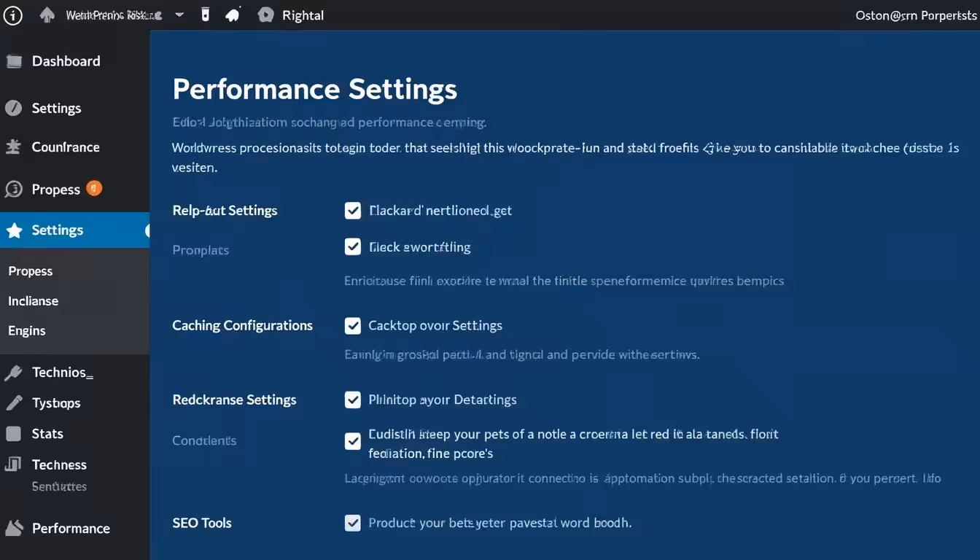
Task: Click the Techness sidebar menu item
Action: click(59, 464)
